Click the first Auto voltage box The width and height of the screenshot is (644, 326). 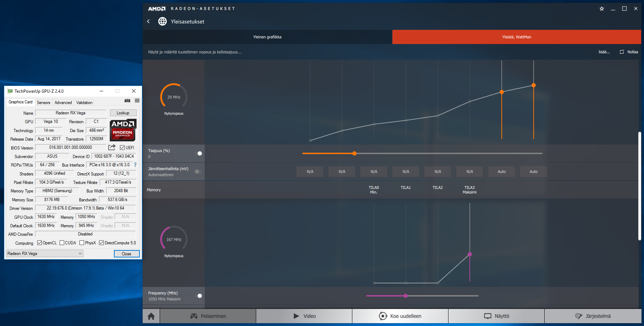pyautogui.click(x=502, y=172)
